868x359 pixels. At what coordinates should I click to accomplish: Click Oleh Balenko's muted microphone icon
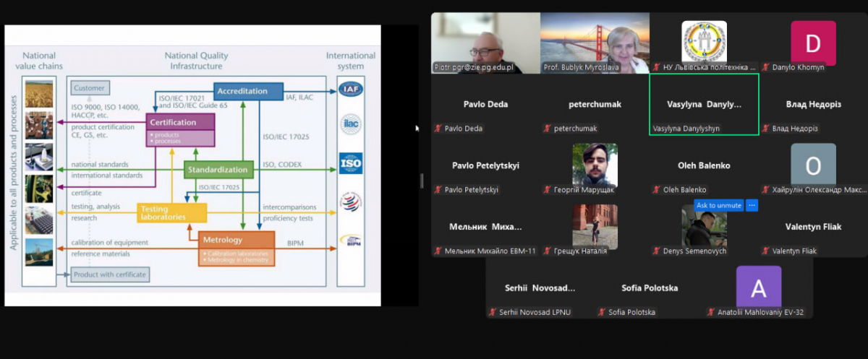[656, 190]
